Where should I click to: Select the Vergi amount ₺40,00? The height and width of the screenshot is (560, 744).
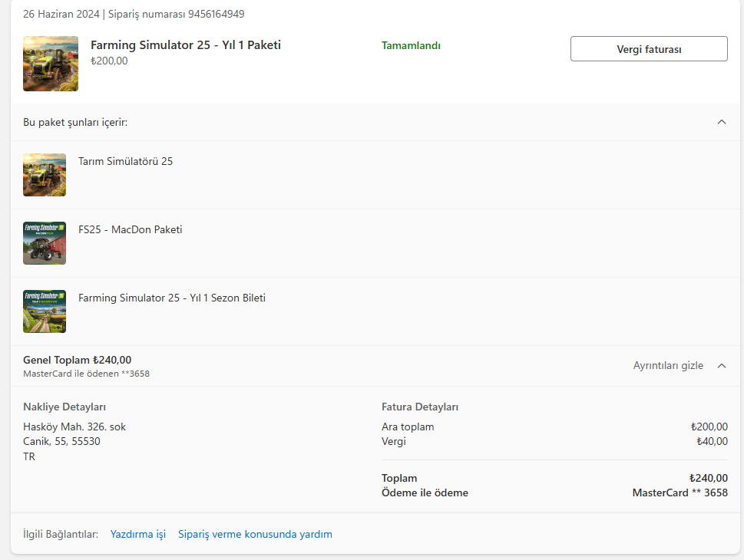click(712, 441)
